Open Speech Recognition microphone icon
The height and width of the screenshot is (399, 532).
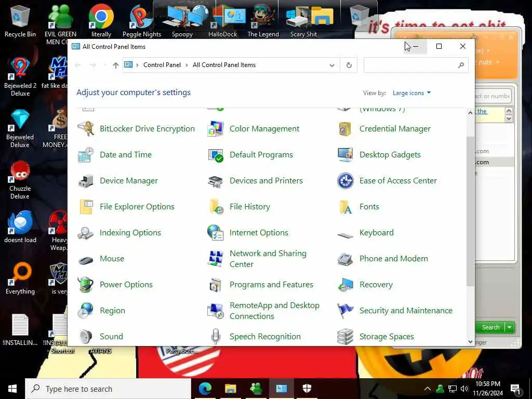pyautogui.click(x=216, y=337)
